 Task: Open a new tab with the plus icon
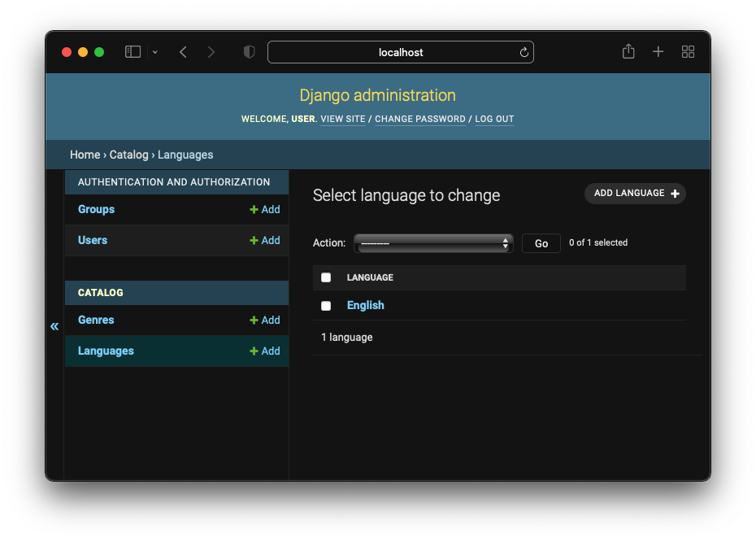[x=658, y=51]
